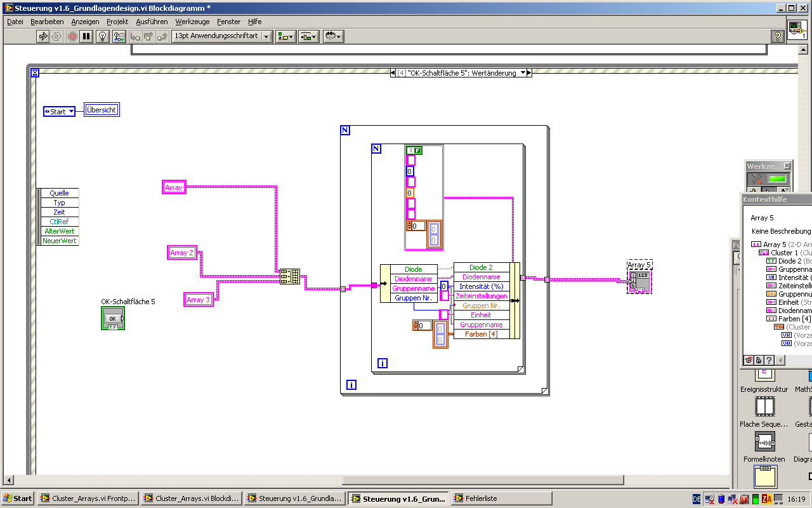Viewport: 812px width, 508px height.
Task: Open the Bearbeiten menu
Action: click(47, 22)
